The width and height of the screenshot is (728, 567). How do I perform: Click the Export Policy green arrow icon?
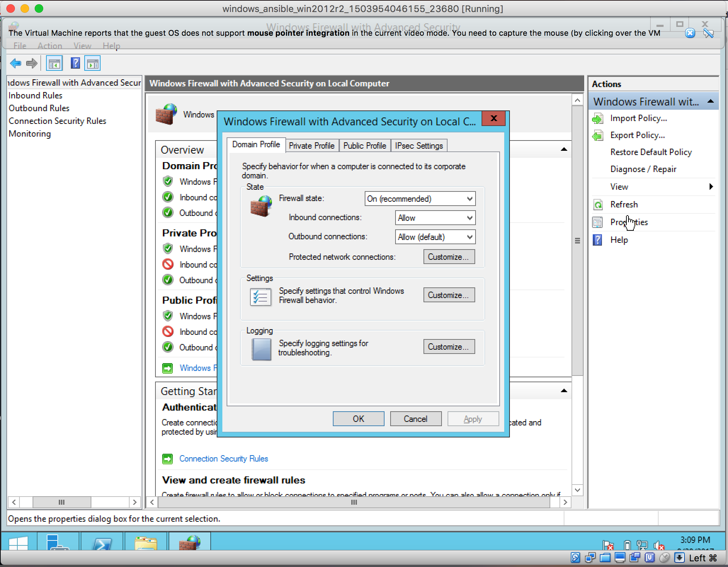pyautogui.click(x=598, y=136)
